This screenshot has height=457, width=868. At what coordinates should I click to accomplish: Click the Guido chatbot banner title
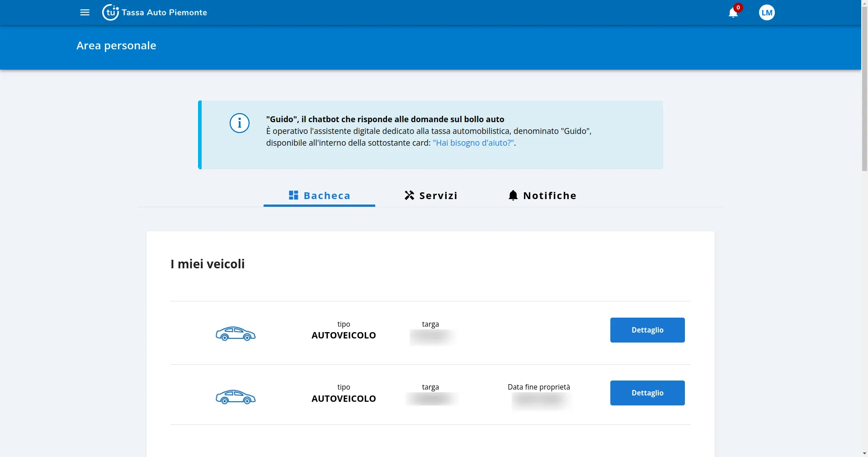385,119
